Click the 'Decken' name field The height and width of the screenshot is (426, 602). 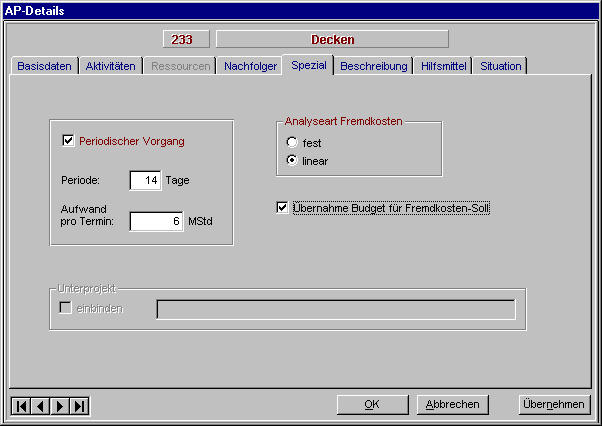[x=332, y=40]
